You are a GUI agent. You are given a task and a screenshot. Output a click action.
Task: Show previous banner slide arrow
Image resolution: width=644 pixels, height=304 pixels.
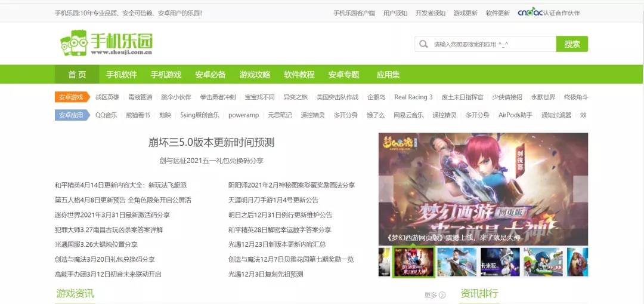(x=386, y=189)
